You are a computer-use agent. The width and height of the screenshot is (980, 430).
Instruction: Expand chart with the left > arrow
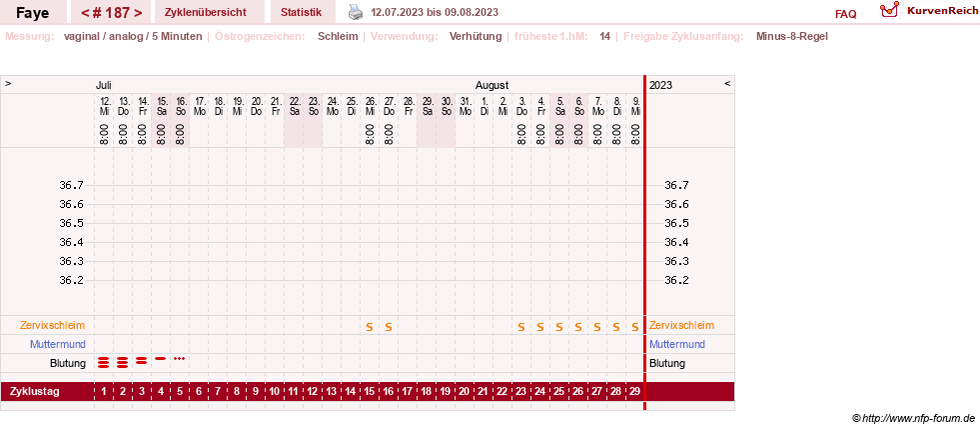coord(8,84)
